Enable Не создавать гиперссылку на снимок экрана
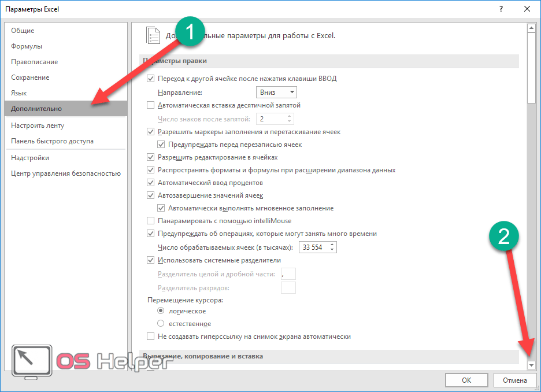Viewport: 541px width, 392px height. pos(150,336)
